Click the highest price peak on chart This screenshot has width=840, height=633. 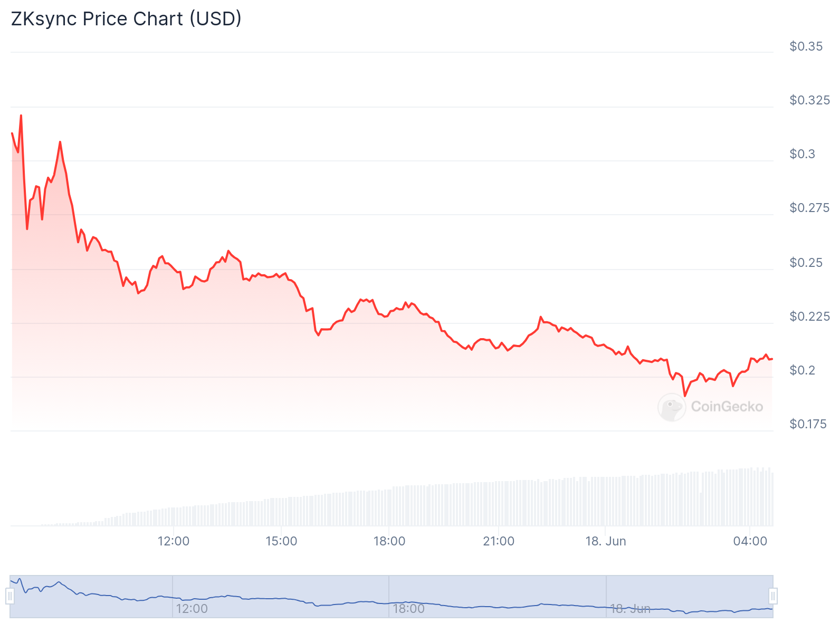[x=21, y=115]
